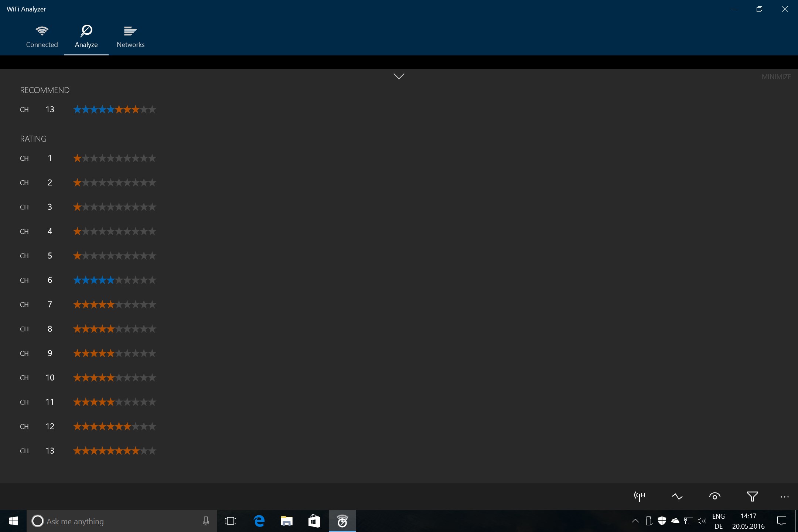Select the signal graph view

tap(678, 496)
